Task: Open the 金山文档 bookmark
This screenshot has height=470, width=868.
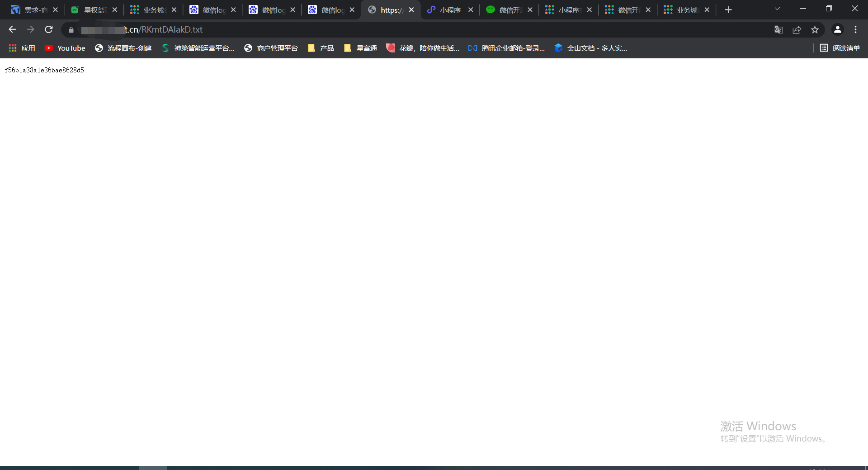Action: pyautogui.click(x=590, y=48)
